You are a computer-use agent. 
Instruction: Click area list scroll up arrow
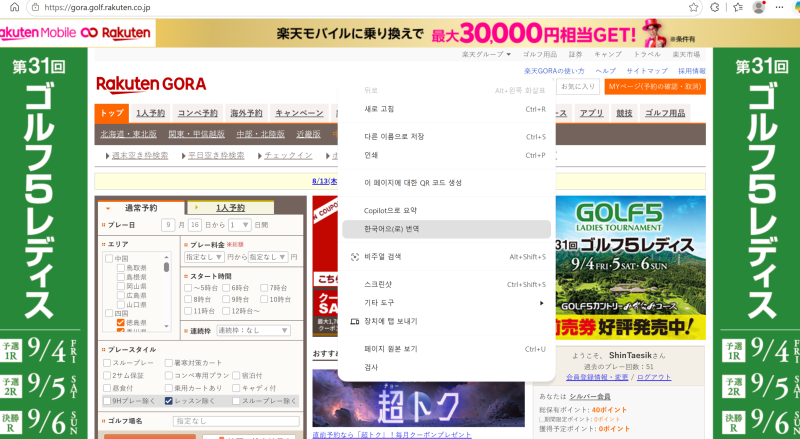(x=166, y=256)
